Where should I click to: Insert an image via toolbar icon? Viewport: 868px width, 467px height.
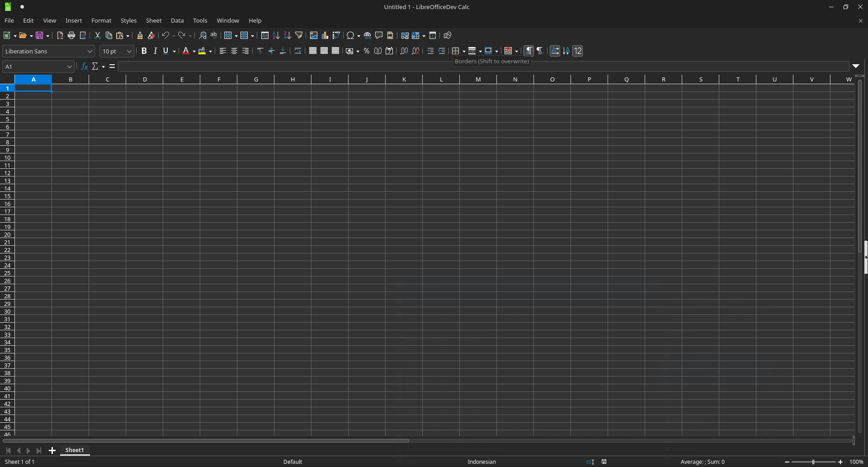coord(313,35)
